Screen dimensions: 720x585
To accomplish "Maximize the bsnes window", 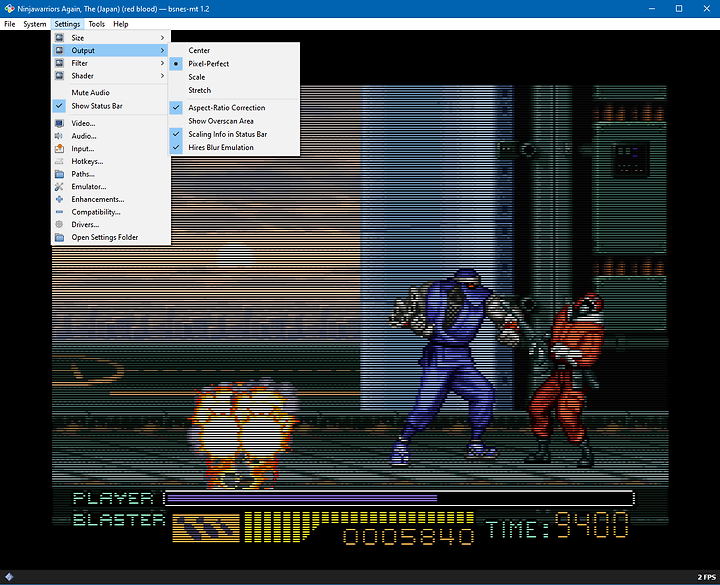I will [x=679, y=9].
